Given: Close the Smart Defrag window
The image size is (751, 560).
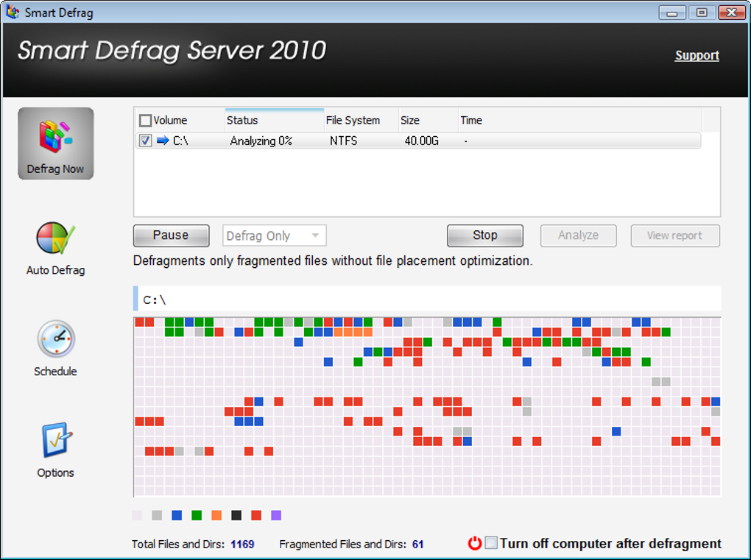Looking at the screenshot, I should (x=731, y=13).
